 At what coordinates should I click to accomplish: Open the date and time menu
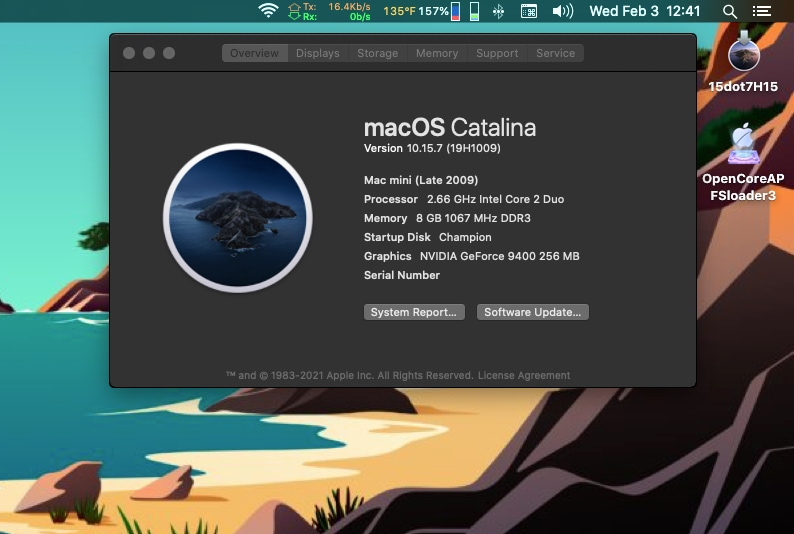pos(645,11)
